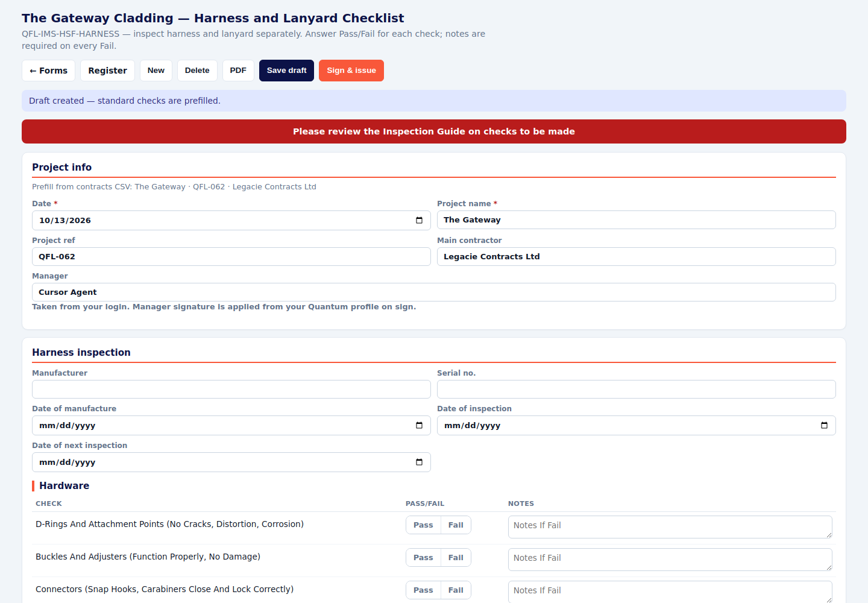Export the checklist as PDF
This screenshot has height=603, width=868.
click(238, 71)
